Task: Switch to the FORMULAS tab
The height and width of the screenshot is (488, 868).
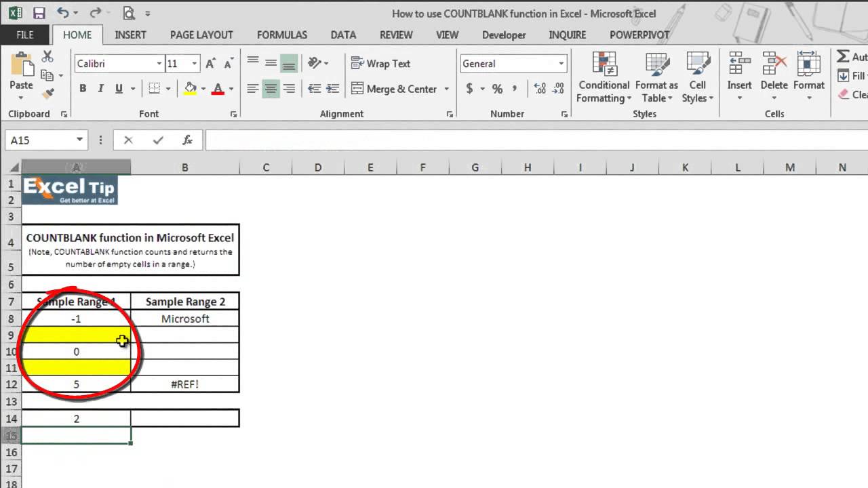Action: 282,35
